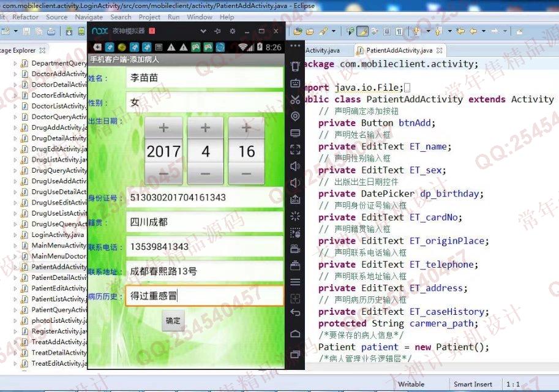Click the fullscreen icon in Nox sidebar
Image resolution: width=559 pixels, height=392 pixels.
(x=295, y=149)
